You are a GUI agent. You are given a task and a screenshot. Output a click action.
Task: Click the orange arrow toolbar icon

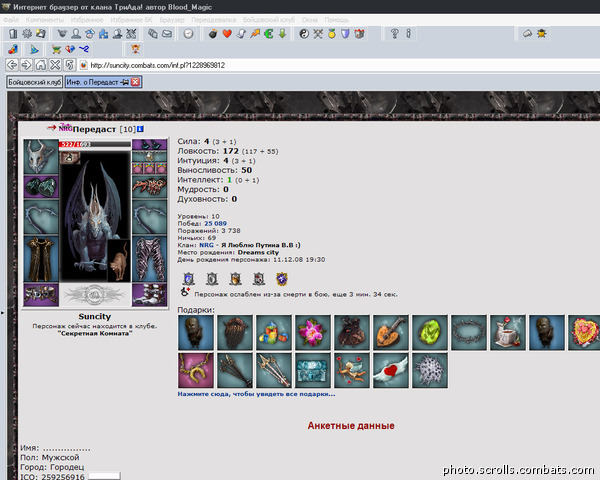[x=255, y=34]
